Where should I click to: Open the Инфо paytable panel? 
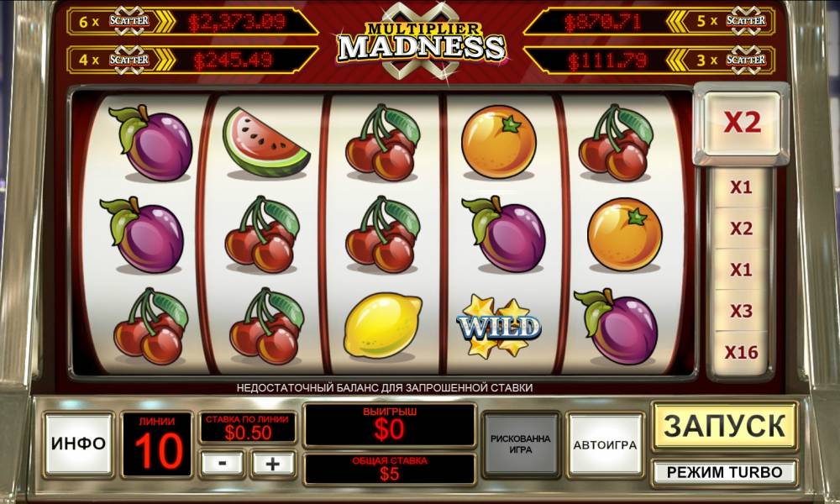79,444
